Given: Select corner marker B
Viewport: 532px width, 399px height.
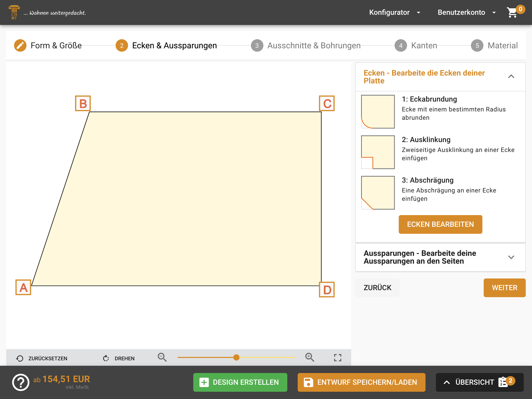Looking at the screenshot, I should pos(83,103).
